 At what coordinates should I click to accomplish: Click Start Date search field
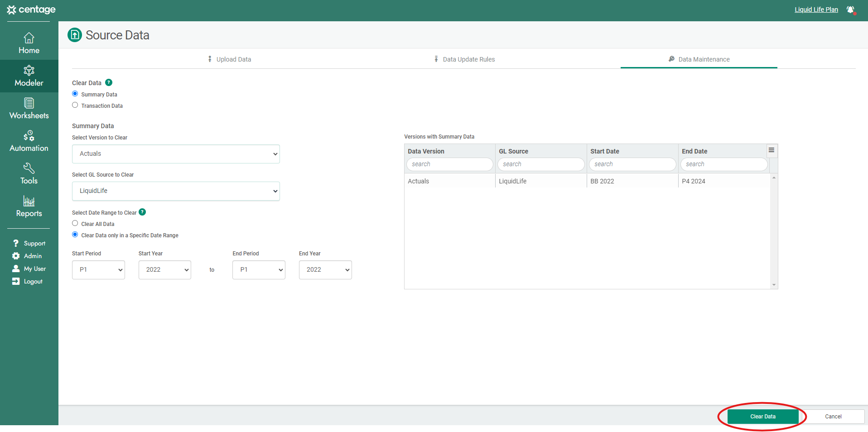pos(632,164)
